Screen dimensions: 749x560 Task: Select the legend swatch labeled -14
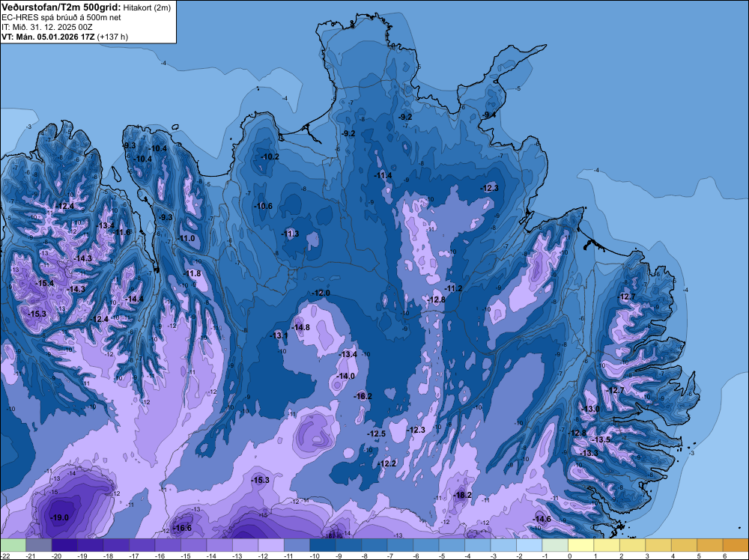[x=219, y=545]
